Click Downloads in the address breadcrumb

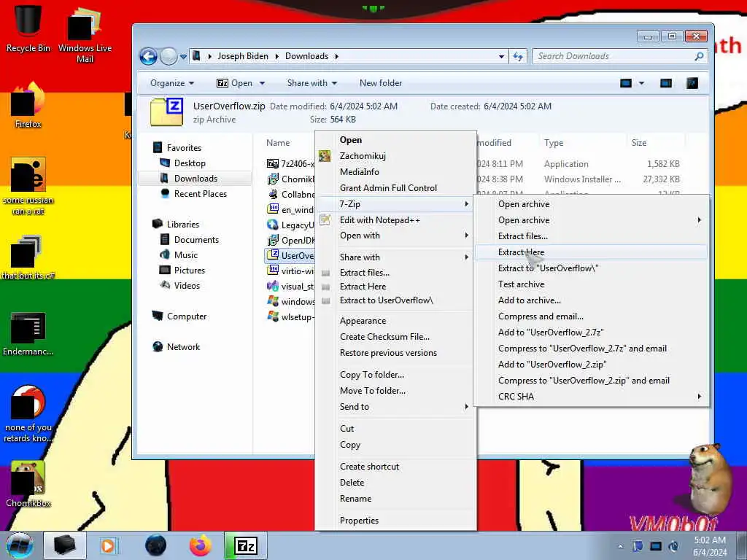click(307, 56)
